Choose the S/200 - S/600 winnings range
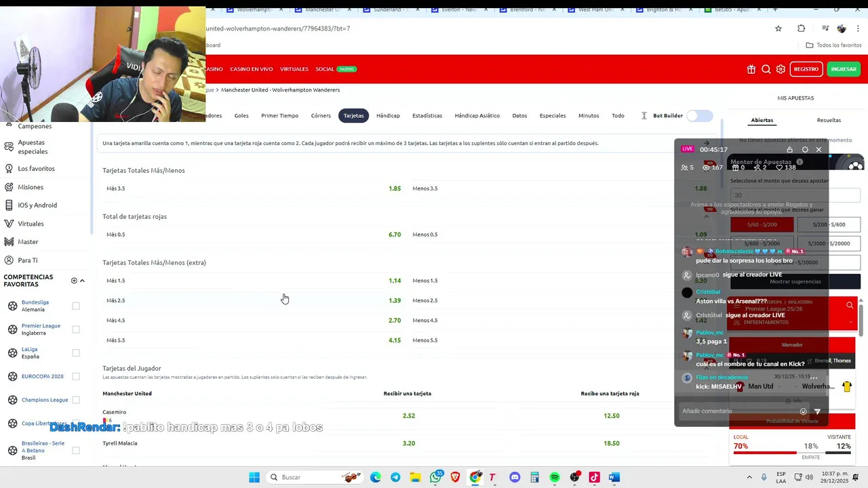Screen dimensions: 868x488 click(829, 224)
